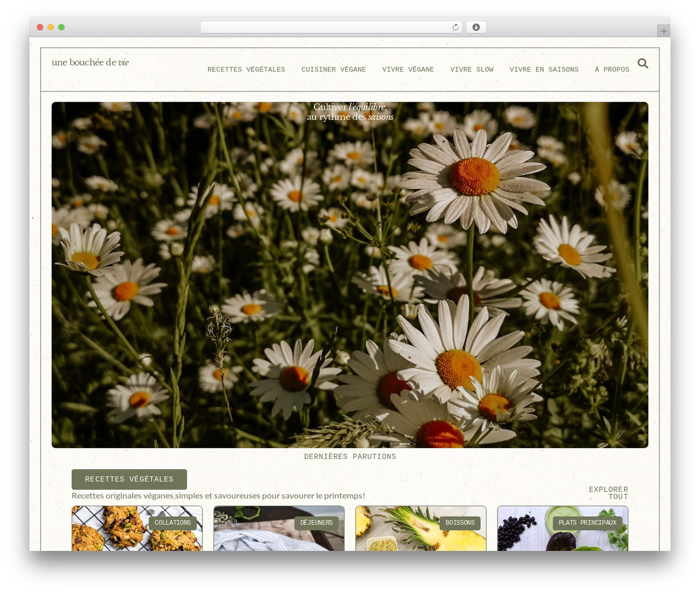
Task: Go to Vivre Slow section
Action: (471, 69)
